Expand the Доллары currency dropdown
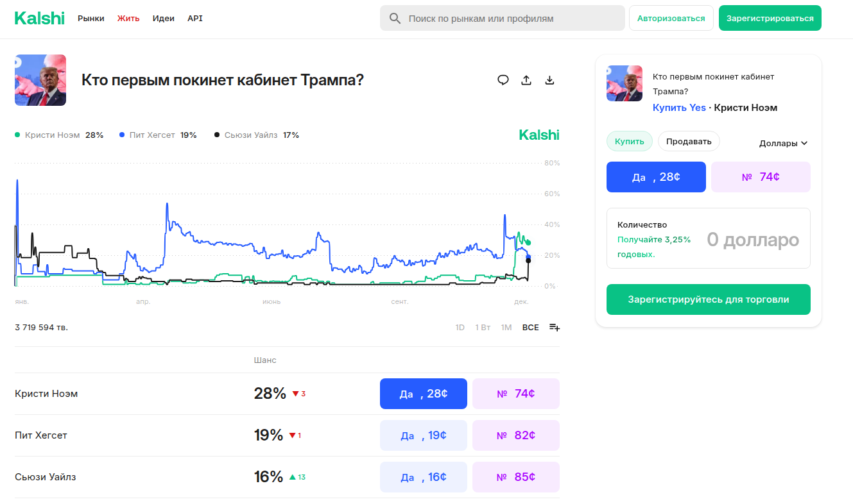 coord(783,144)
